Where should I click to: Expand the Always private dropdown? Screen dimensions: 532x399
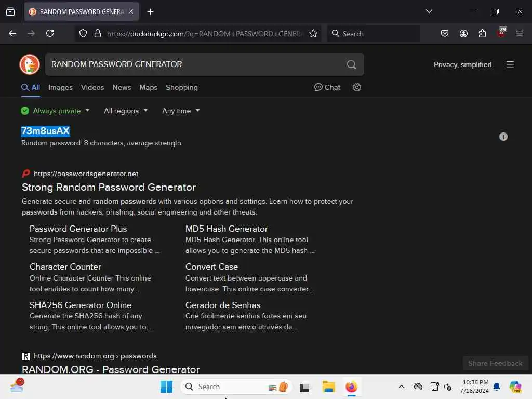tap(55, 111)
